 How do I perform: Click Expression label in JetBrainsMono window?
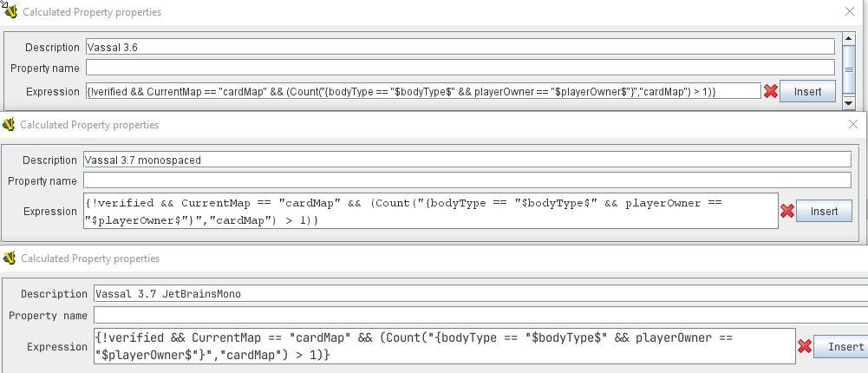point(57,347)
